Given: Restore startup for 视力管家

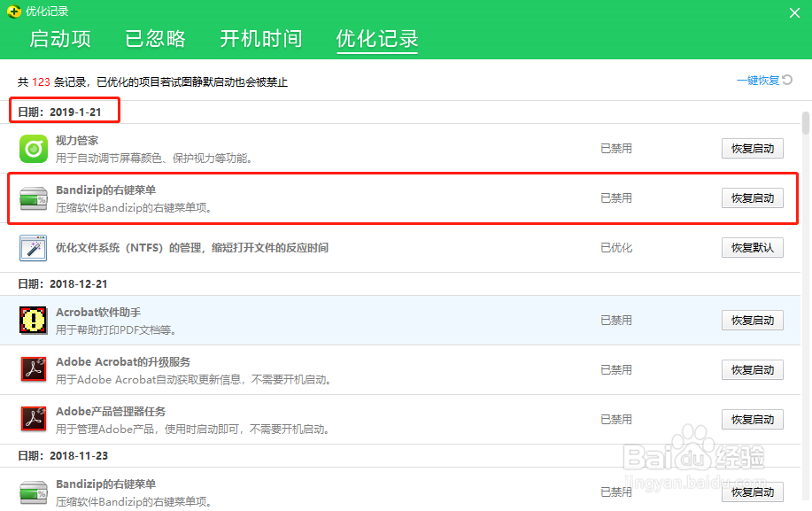Looking at the screenshot, I should point(753,149).
